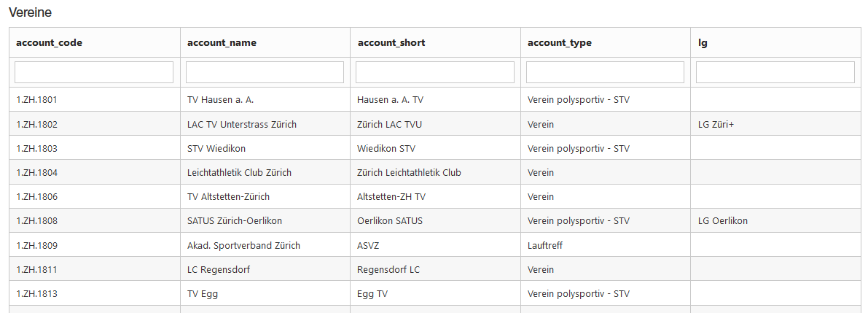Viewport: 868px width, 313px height.
Task: Select the TV Hausen a. A. row
Action: pyautogui.click(x=220, y=99)
